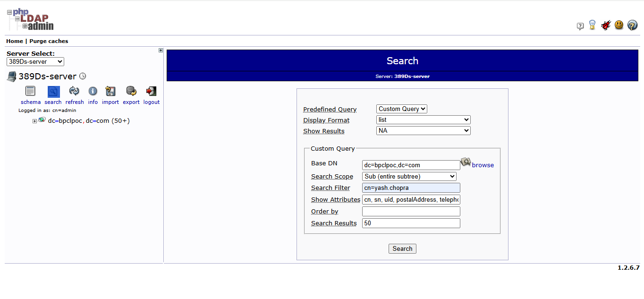Click the Order by label

(324, 212)
